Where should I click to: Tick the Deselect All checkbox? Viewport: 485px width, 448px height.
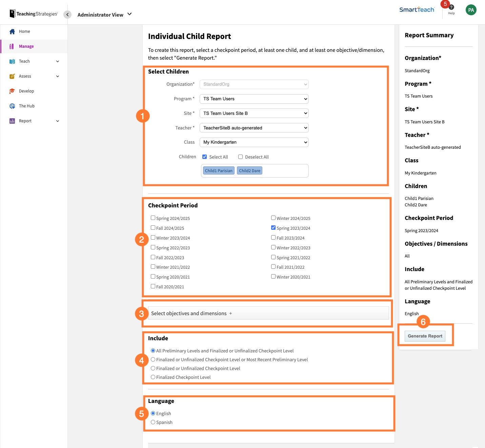240,157
